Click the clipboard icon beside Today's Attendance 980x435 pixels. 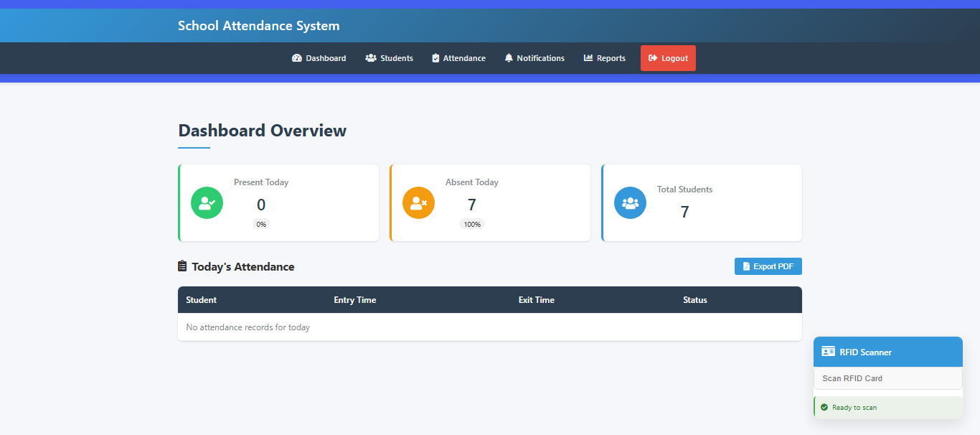point(182,266)
